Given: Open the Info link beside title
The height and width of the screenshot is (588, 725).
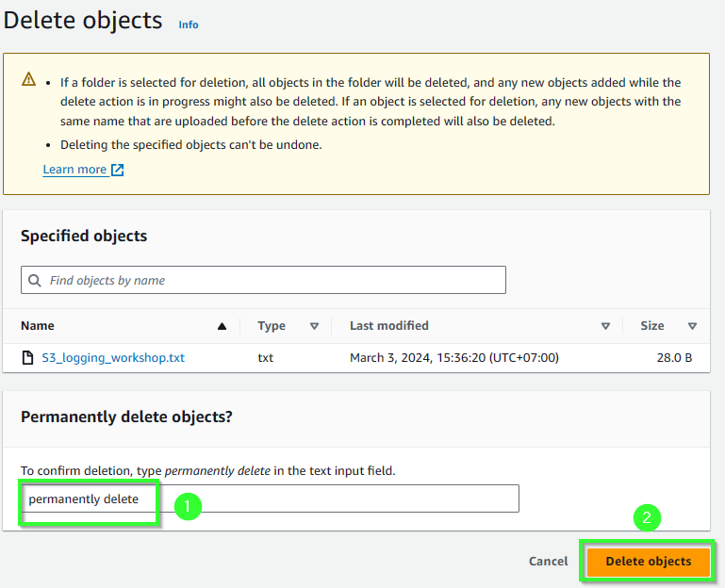Looking at the screenshot, I should 189,24.
